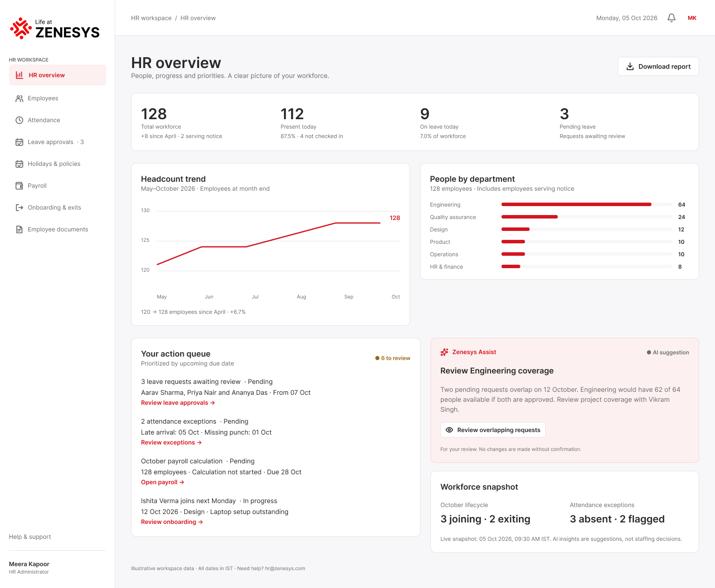
Task: Go to the Attendance page
Action: pyautogui.click(x=58, y=120)
